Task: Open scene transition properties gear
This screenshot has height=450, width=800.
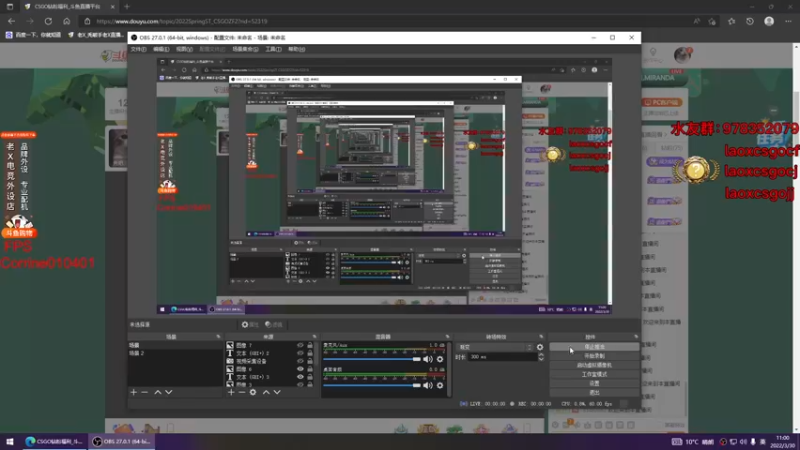Action: [540, 347]
